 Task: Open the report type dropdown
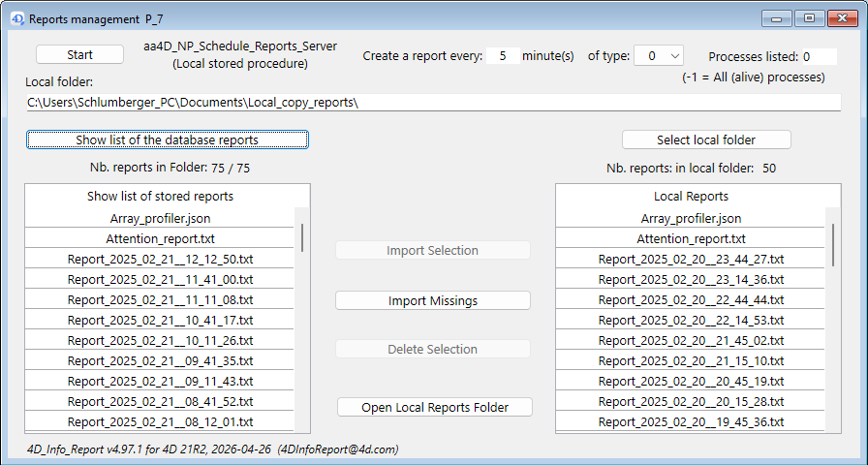click(x=659, y=56)
